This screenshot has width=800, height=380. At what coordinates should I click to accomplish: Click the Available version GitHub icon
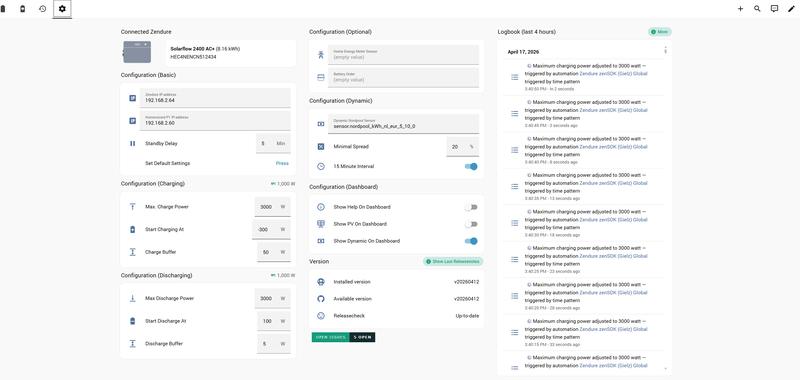320,299
